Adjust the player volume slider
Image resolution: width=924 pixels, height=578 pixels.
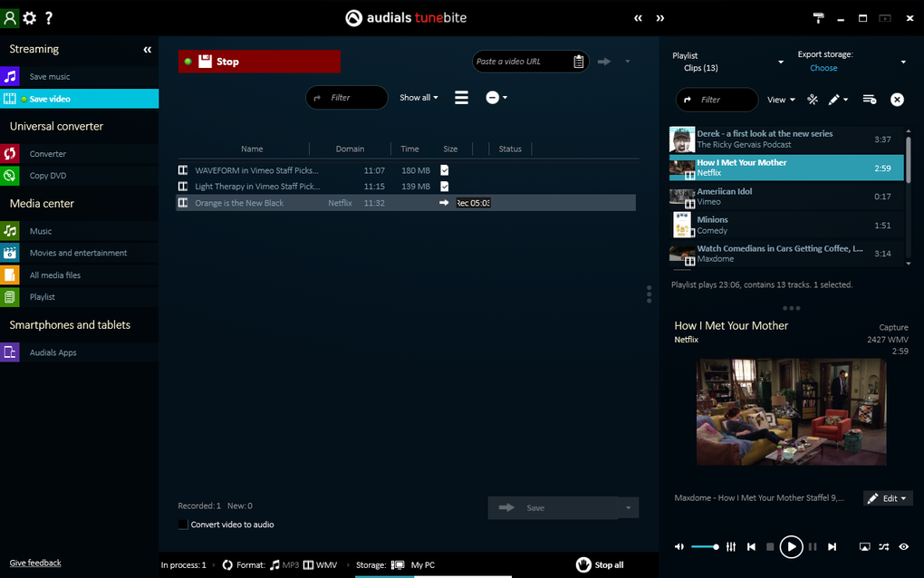705,547
